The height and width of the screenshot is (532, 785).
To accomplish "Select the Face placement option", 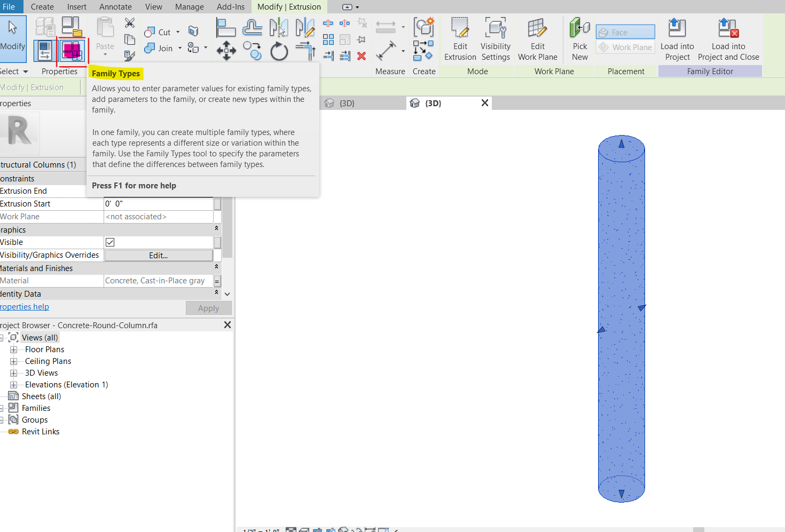I will pyautogui.click(x=625, y=31).
